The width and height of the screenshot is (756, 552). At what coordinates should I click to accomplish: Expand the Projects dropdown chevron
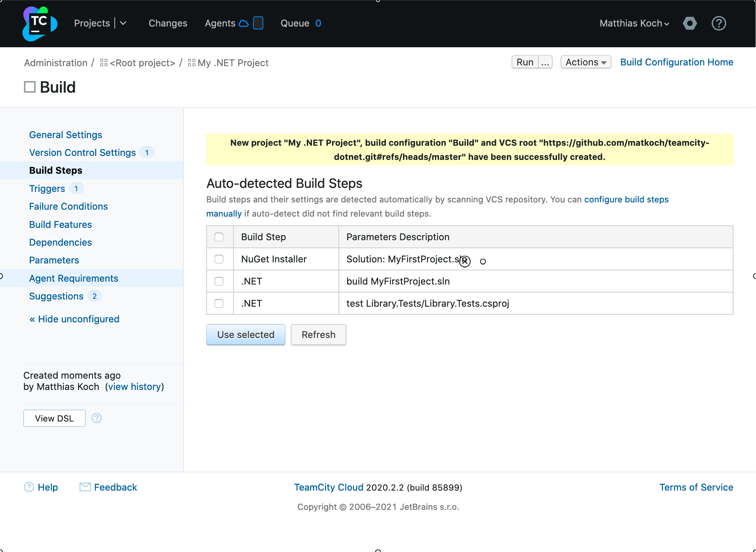(x=123, y=23)
